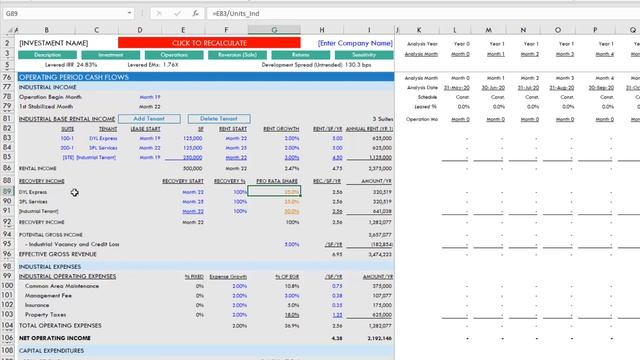This screenshot has width=640, height=360.
Task: Open the Operations navigation tab
Action: (x=174, y=55)
